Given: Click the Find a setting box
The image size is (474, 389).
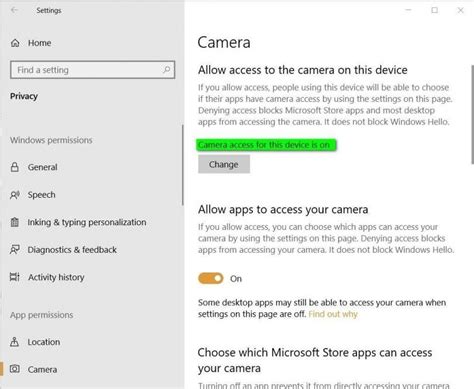Looking at the screenshot, I should (92, 70).
